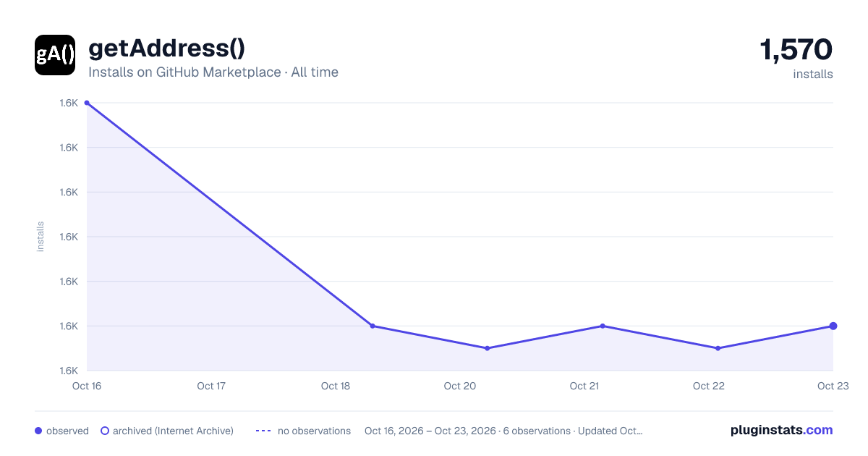Click the dashed 'no observations' legend line
The width and height of the screenshot is (868, 456).
coord(263,431)
